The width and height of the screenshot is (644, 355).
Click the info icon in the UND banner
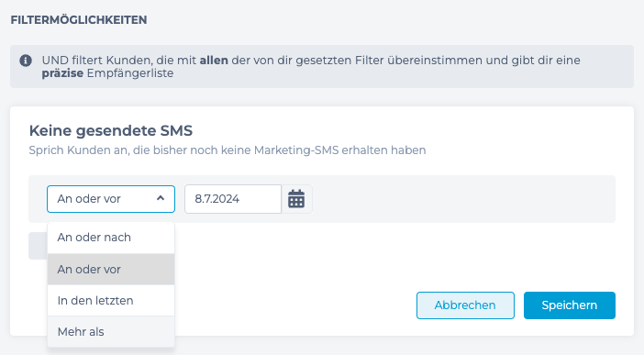[x=26, y=61]
